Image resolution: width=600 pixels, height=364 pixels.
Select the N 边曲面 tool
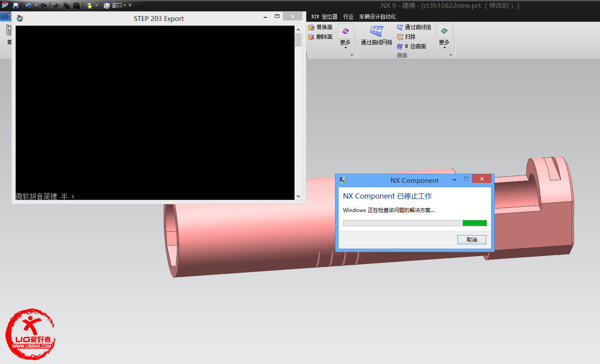[411, 46]
